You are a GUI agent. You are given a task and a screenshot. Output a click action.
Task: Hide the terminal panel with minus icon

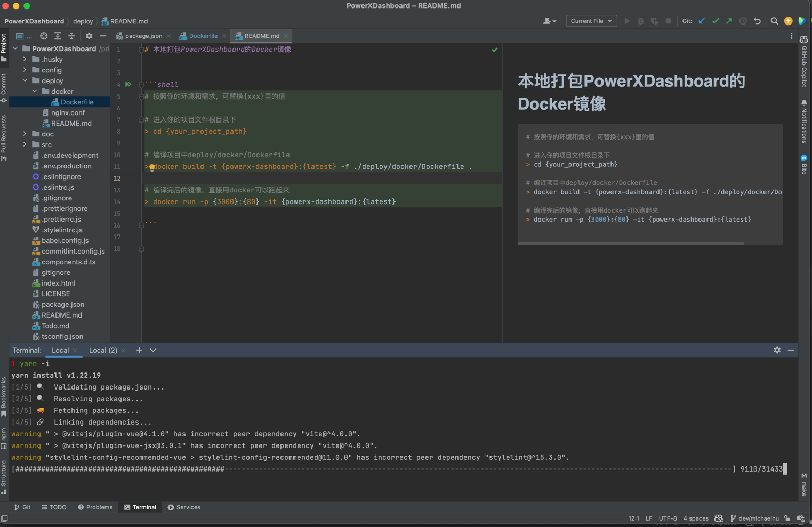tap(791, 350)
